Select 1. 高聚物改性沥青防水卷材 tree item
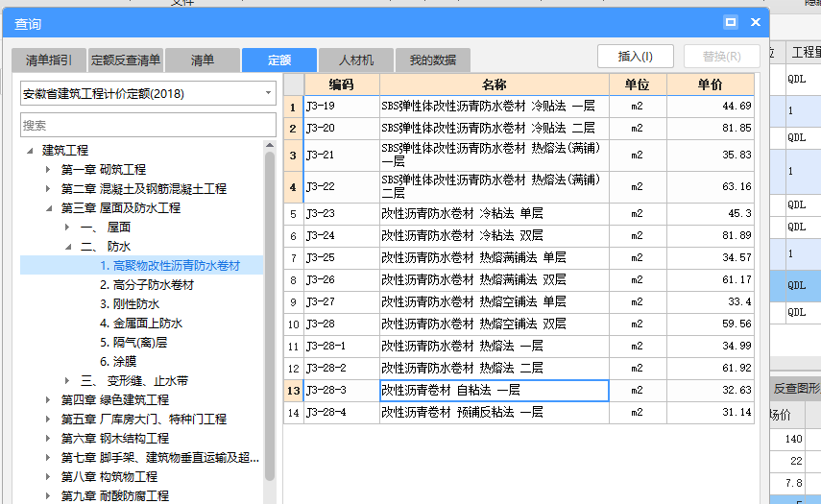Image resolution: width=821 pixels, height=504 pixels. point(170,266)
